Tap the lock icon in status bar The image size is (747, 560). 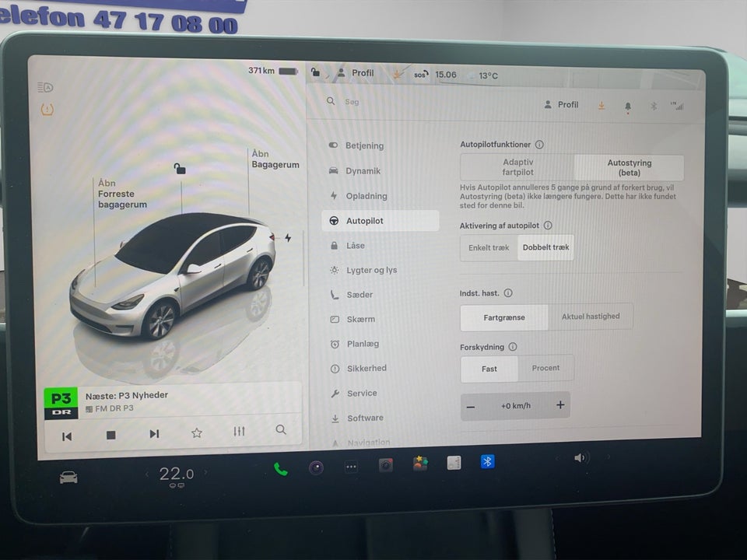tap(315, 72)
